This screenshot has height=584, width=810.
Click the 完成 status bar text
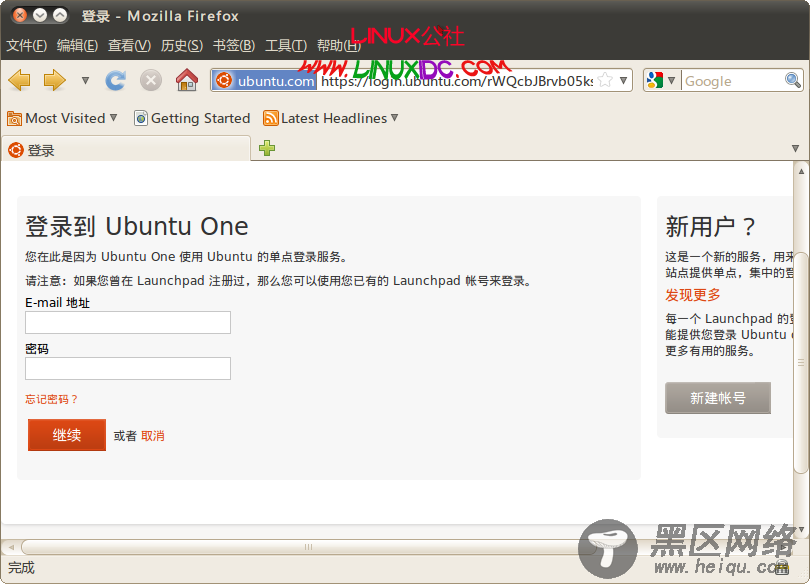point(21,568)
